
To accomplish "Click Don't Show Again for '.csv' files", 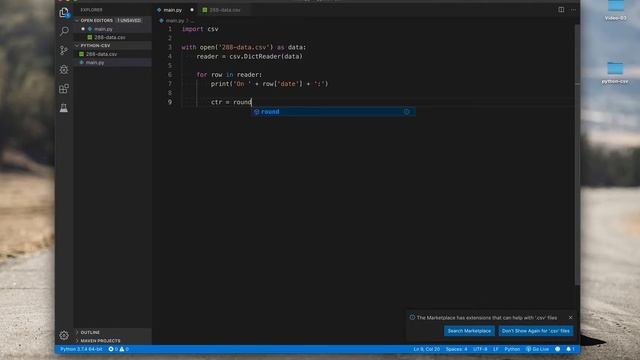I will [x=536, y=331].
